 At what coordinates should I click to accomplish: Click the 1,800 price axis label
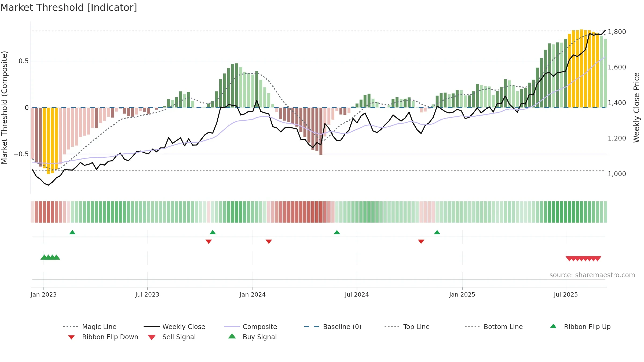pos(617,32)
